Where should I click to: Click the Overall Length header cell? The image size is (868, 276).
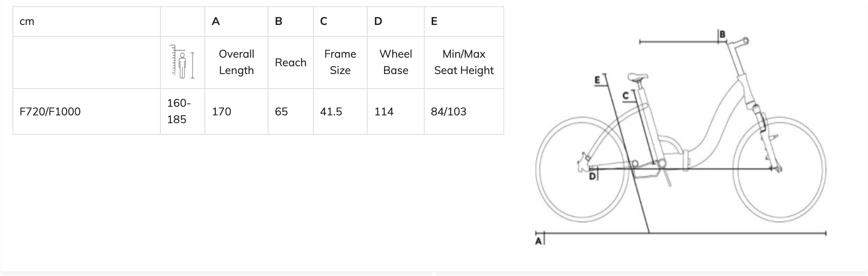tap(236, 62)
